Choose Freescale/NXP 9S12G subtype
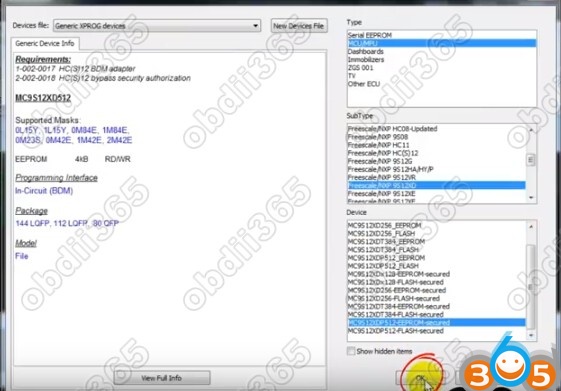 (436, 161)
